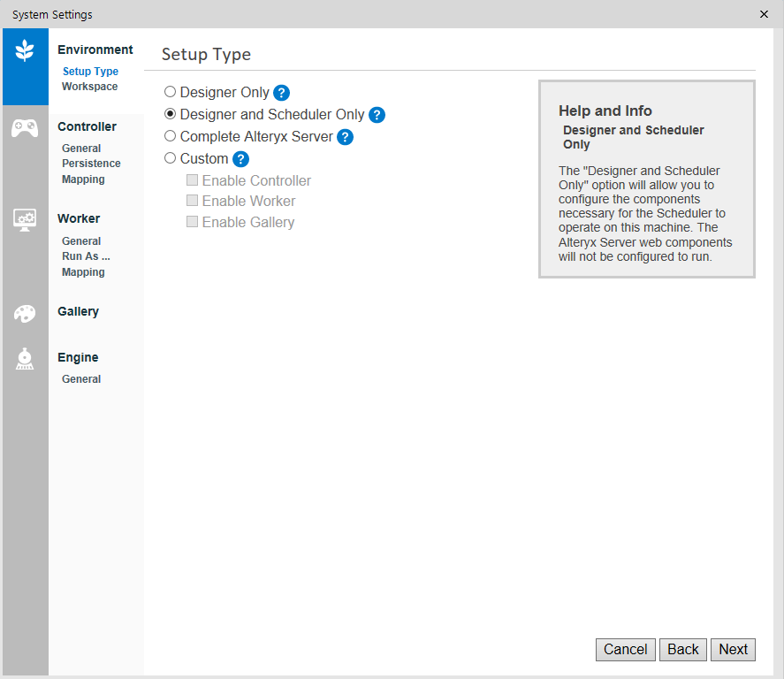The height and width of the screenshot is (679, 784).
Task: Select the Custom setup radio button
Action: 170,158
